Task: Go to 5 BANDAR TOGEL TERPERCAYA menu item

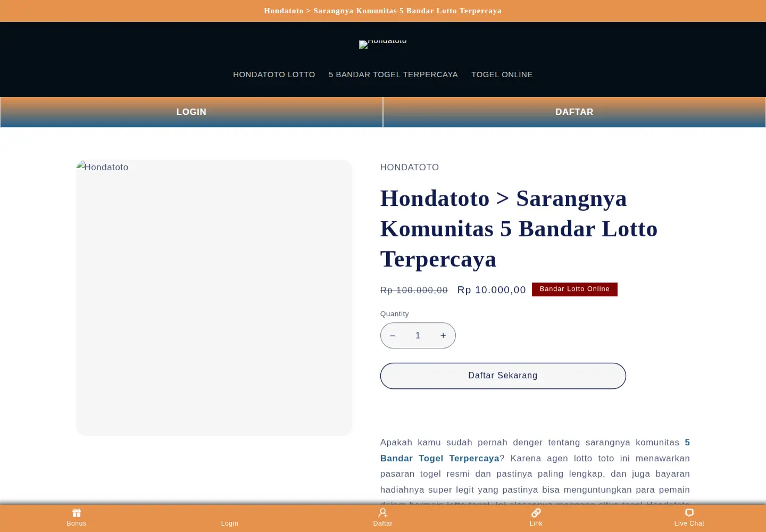Action: point(393,74)
